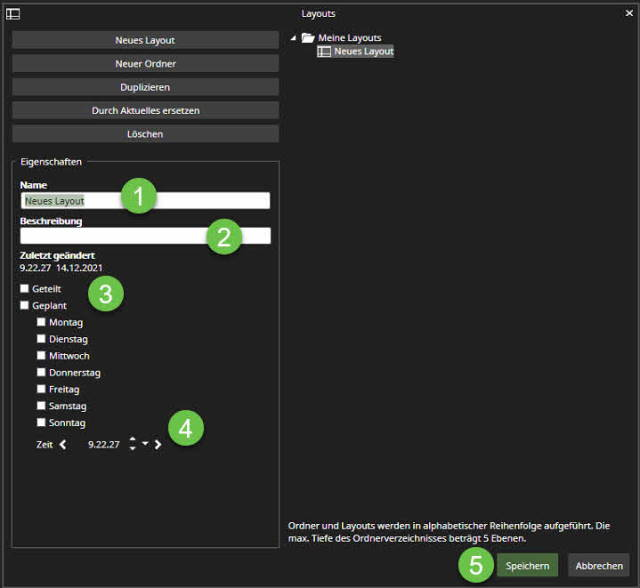The width and height of the screenshot is (640, 588).
Task: Tick the Freitag checkbox
Action: click(42, 389)
